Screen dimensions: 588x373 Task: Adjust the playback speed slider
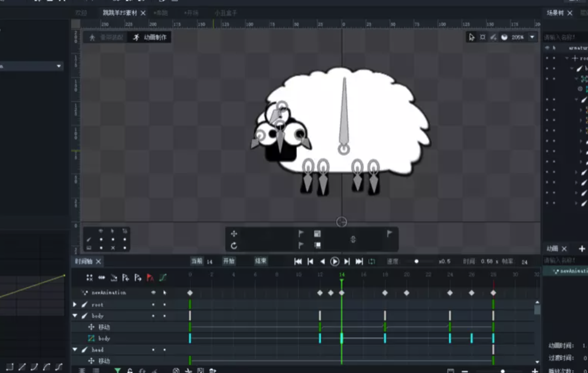pyautogui.click(x=416, y=261)
